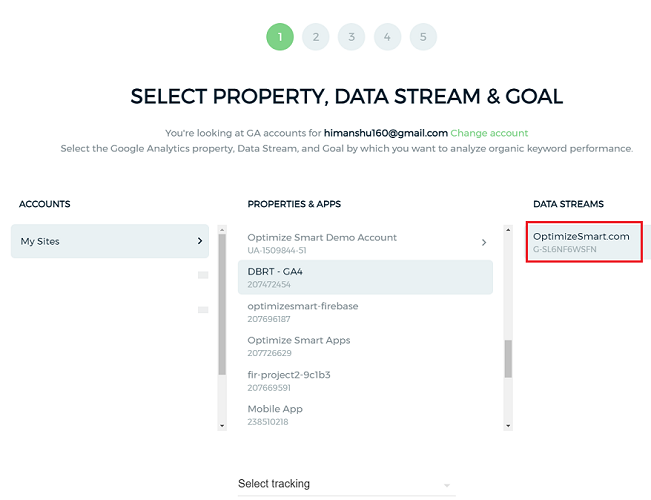Click the property ID 238510218
Image resolution: width=651 pixels, height=500 pixels.
tap(268, 422)
